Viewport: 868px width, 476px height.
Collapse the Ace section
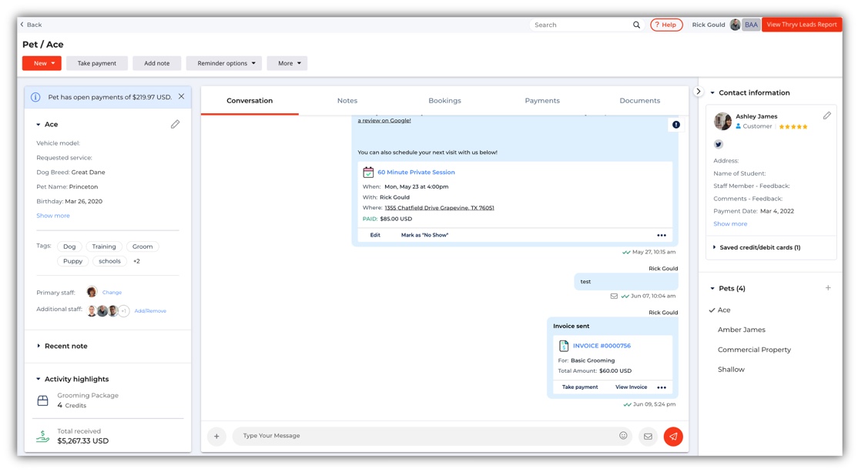[39, 125]
